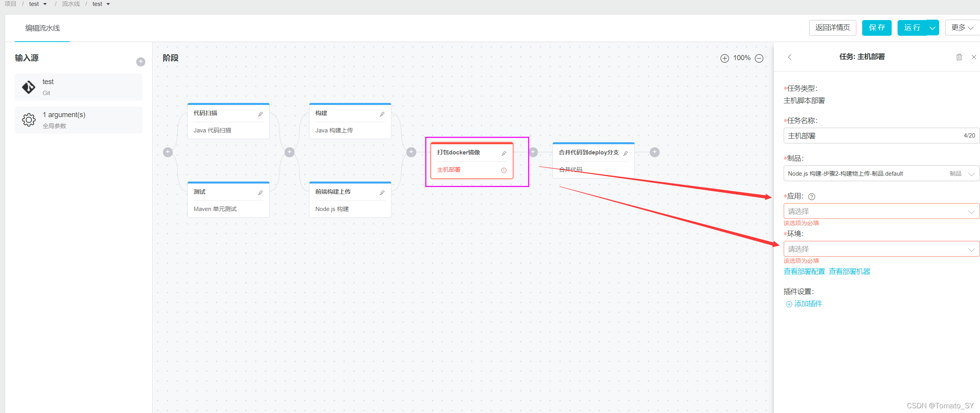The image size is (980, 413).
Task: Add a stage before 打包docker镜像
Action: tap(411, 152)
